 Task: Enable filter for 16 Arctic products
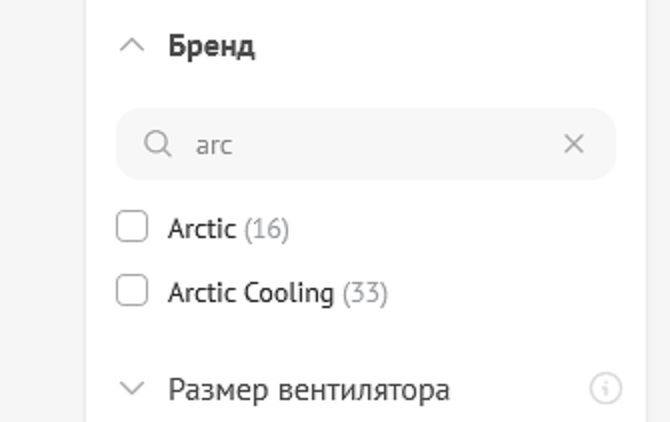(x=132, y=228)
